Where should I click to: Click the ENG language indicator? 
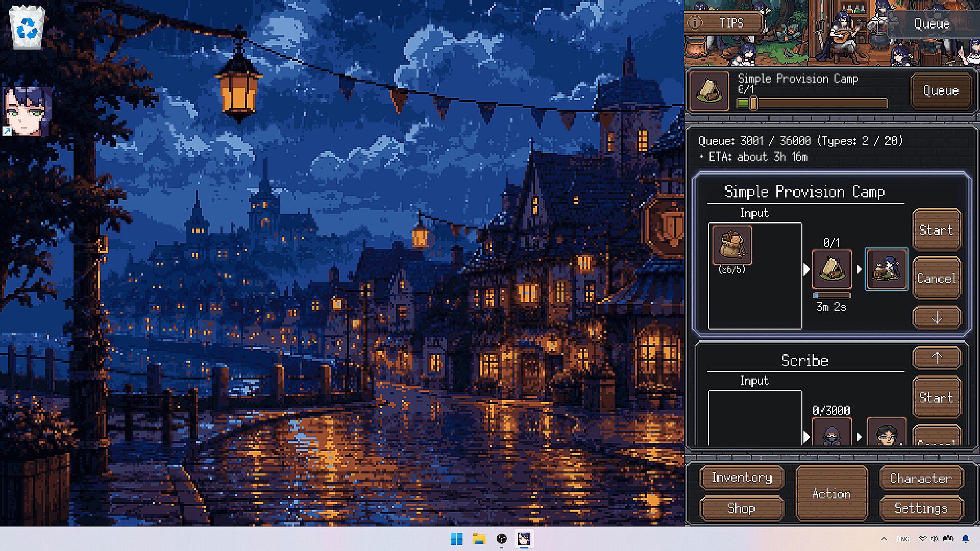pos(903,539)
